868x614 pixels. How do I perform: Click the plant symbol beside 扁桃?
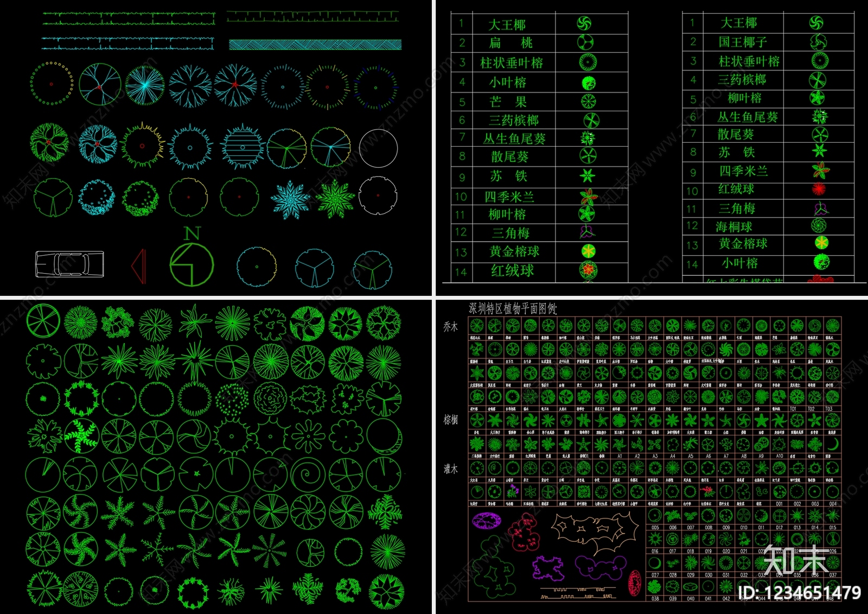[585, 42]
